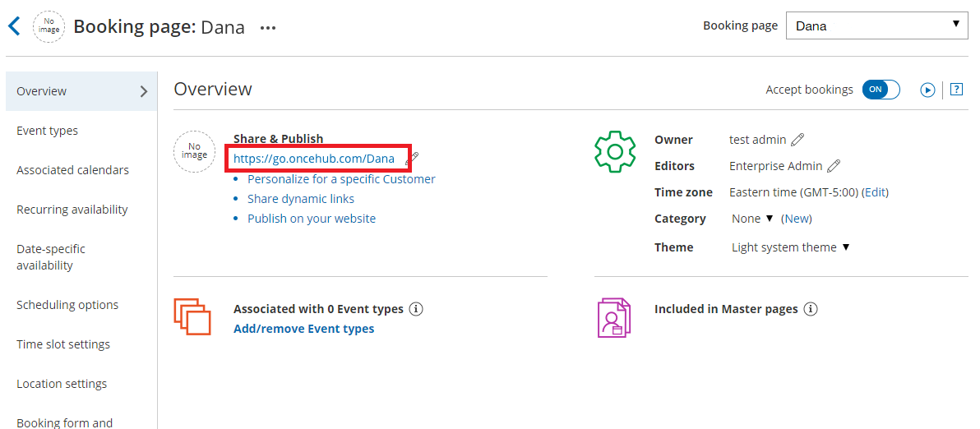The height and width of the screenshot is (429, 980).
Task: Go to Recurring availability section
Action: (72, 210)
